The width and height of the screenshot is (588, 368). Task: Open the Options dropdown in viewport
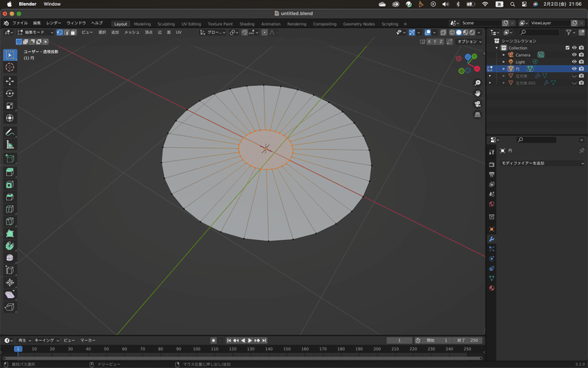pos(469,41)
